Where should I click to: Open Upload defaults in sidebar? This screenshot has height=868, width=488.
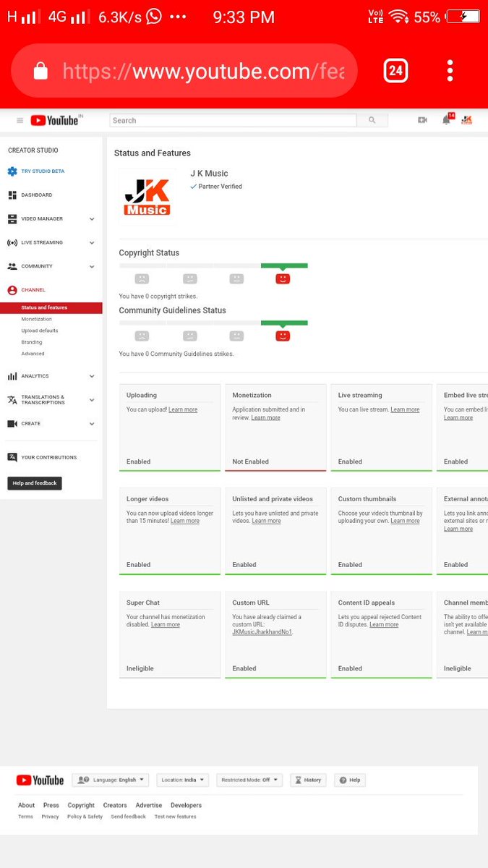[x=40, y=331]
